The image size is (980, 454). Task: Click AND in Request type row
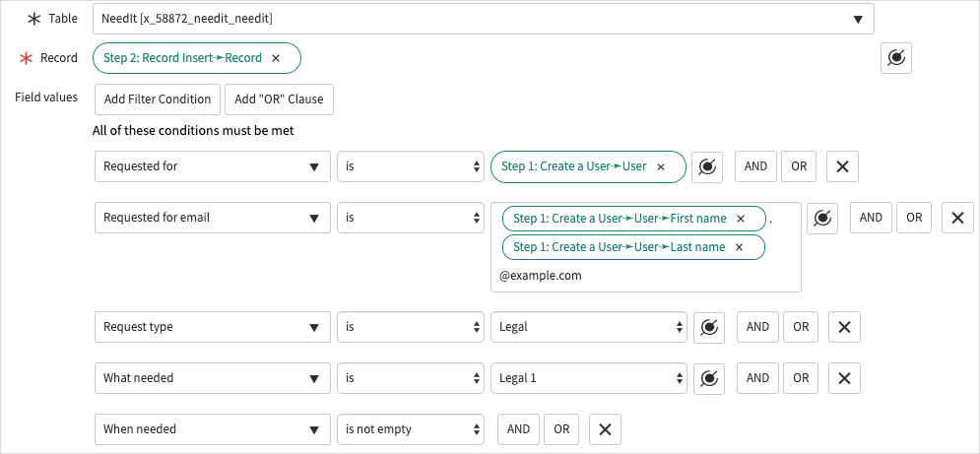(757, 327)
